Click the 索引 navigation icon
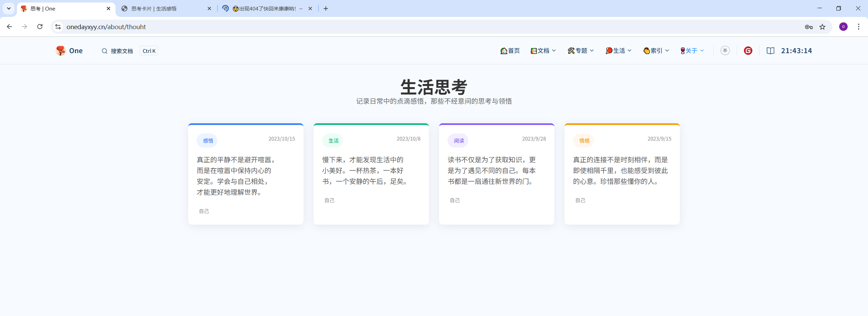This screenshot has height=316, width=868. point(647,51)
